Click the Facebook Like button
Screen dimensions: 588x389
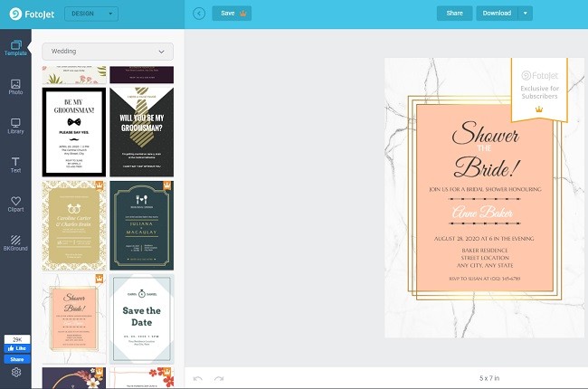point(17,348)
